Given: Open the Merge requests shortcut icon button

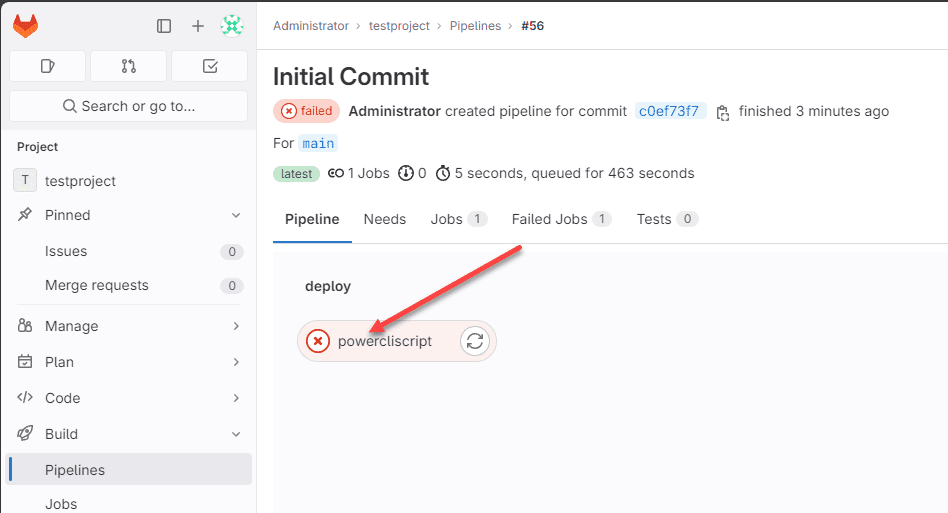Looking at the screenshot, I should point(128,66).
